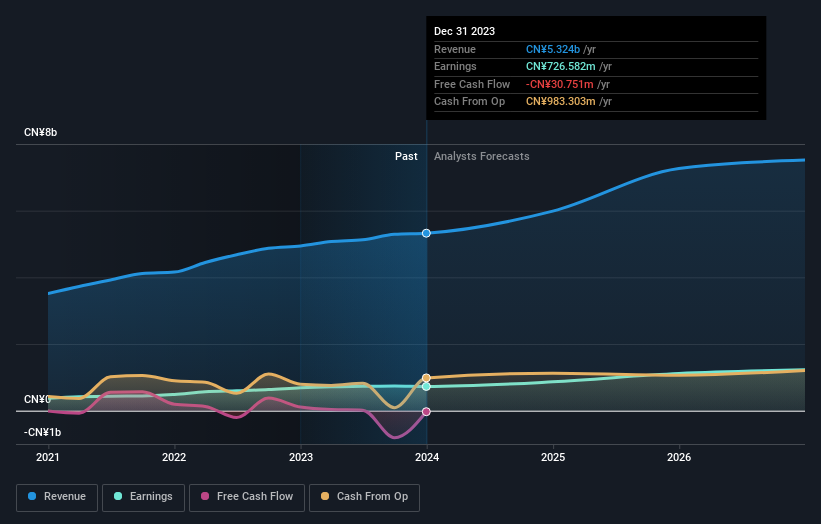Click the Revenue row label in tooltip
The image size is (821, 524).
pos(455,49)
